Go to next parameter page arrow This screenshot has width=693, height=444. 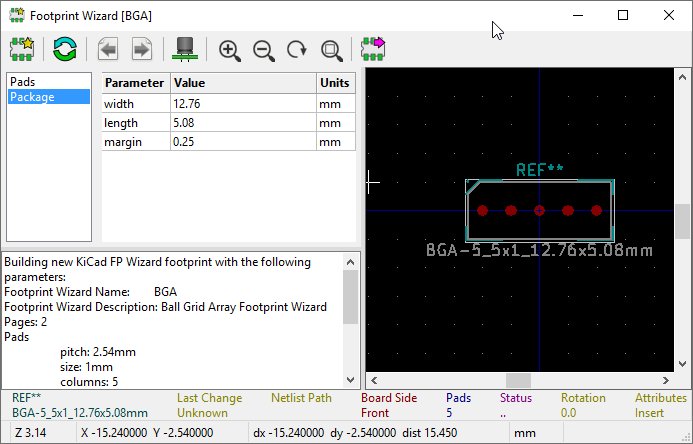(x=141, y=49)
